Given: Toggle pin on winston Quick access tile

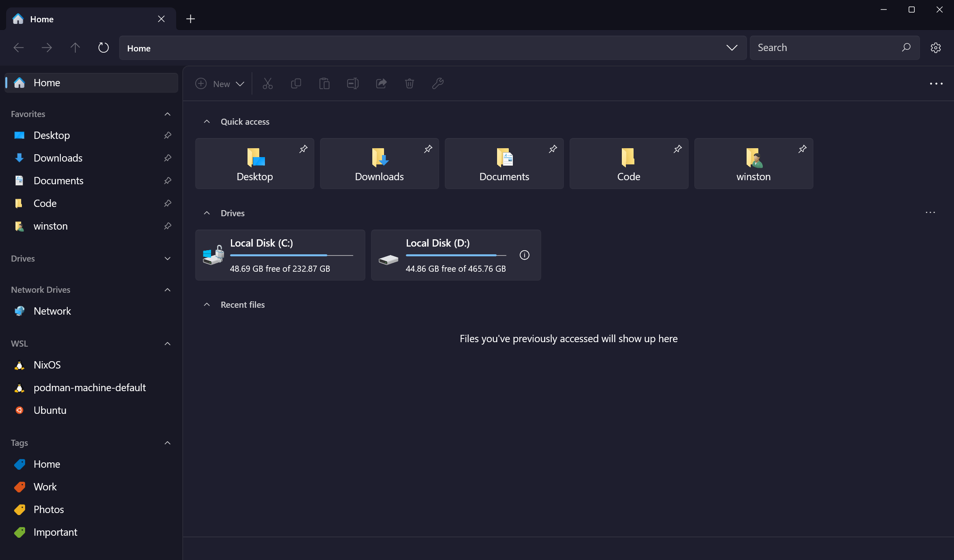Looking at the screenshot, I should [802, 149].
